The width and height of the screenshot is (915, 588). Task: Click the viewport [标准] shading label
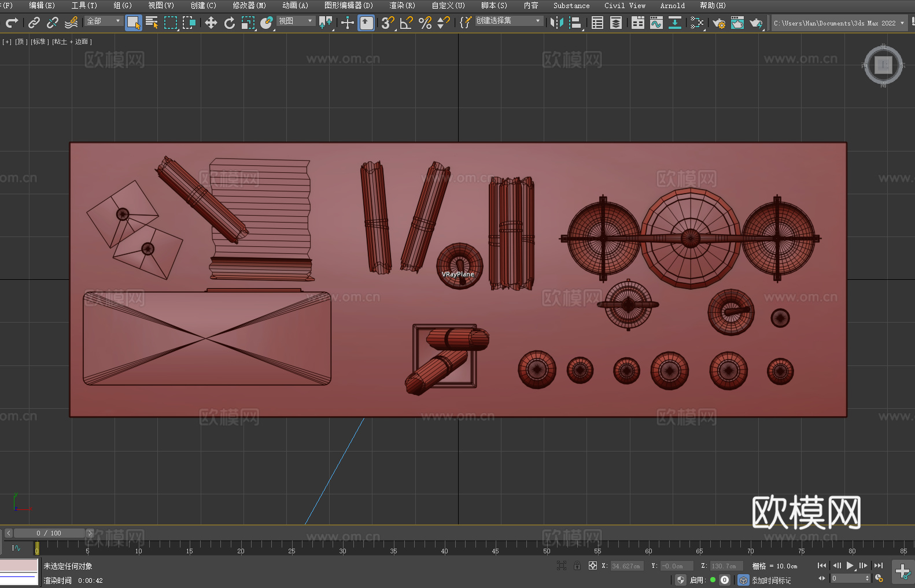click(39, 42)
